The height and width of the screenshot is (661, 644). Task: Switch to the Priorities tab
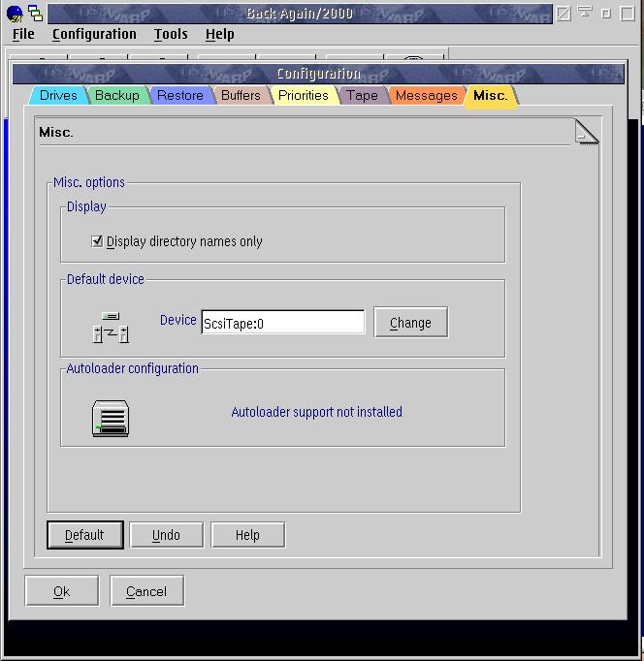point(304,95)
